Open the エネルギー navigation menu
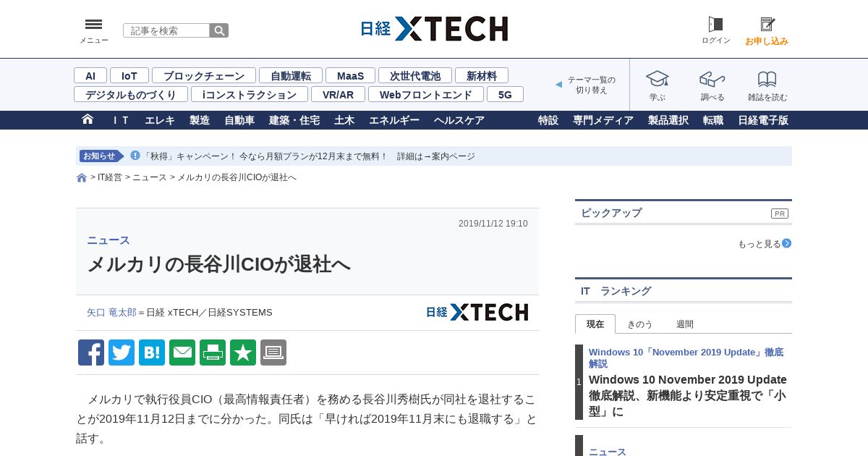The height and width of the screenshot is (456, 868). tap(394, 120)
